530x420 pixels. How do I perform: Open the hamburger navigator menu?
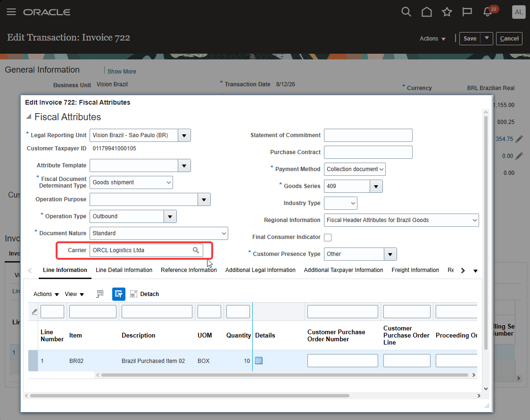11,12
